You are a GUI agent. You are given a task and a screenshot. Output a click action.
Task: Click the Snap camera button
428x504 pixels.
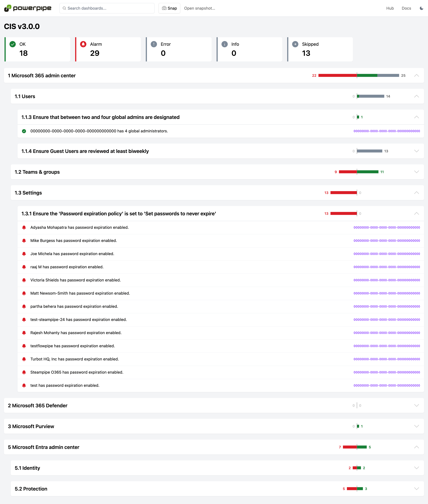click(169, 8)
